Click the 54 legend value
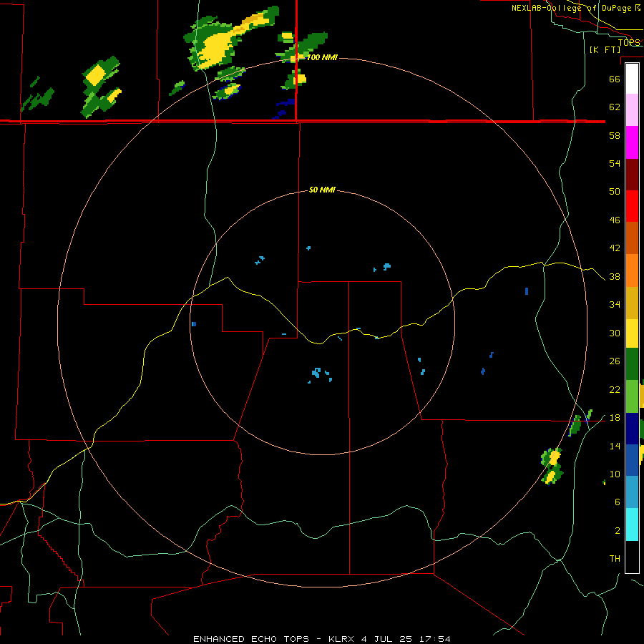The width and height of the screenshot is (644, 644). pyautogui.click(x=615, y=163)
